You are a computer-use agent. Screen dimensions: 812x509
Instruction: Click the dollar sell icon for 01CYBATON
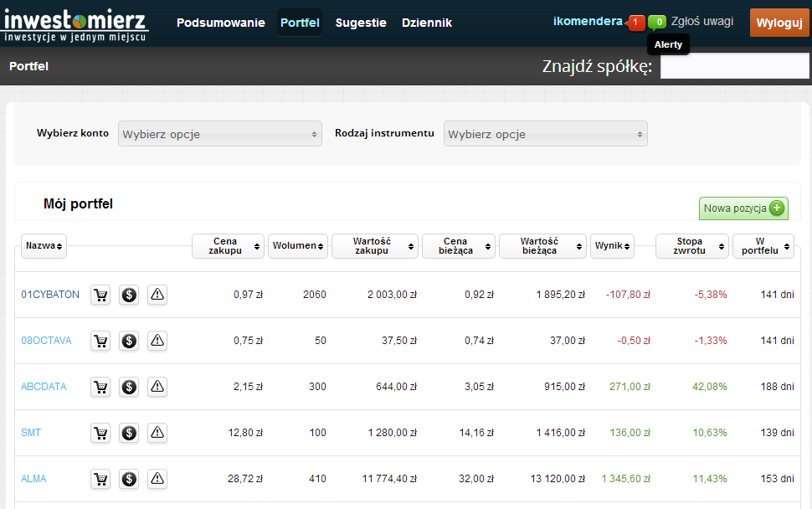129,295
